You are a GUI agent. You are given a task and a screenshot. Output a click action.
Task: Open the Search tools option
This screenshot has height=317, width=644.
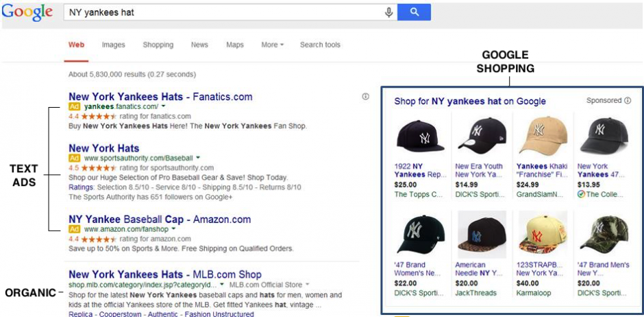320,45
